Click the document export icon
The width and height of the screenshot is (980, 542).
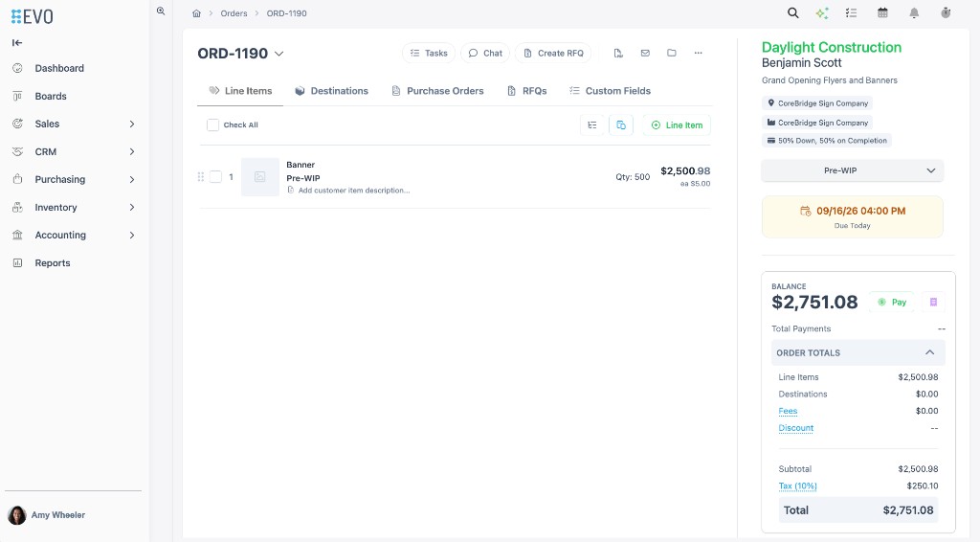(x=618, y=53)
